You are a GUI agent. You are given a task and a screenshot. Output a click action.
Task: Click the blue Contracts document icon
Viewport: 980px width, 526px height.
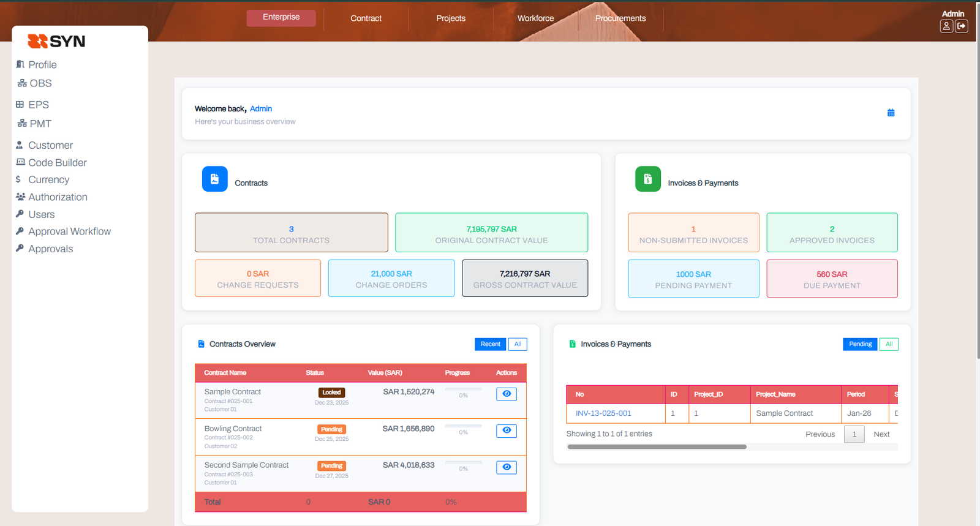(214, 179)
